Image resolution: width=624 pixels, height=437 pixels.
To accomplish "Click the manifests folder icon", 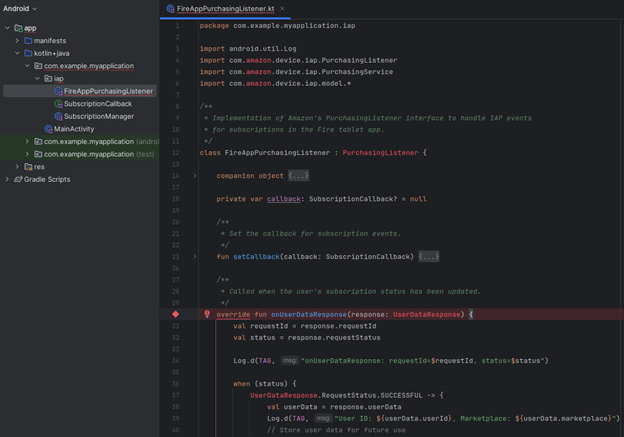I will coord(28,41).
